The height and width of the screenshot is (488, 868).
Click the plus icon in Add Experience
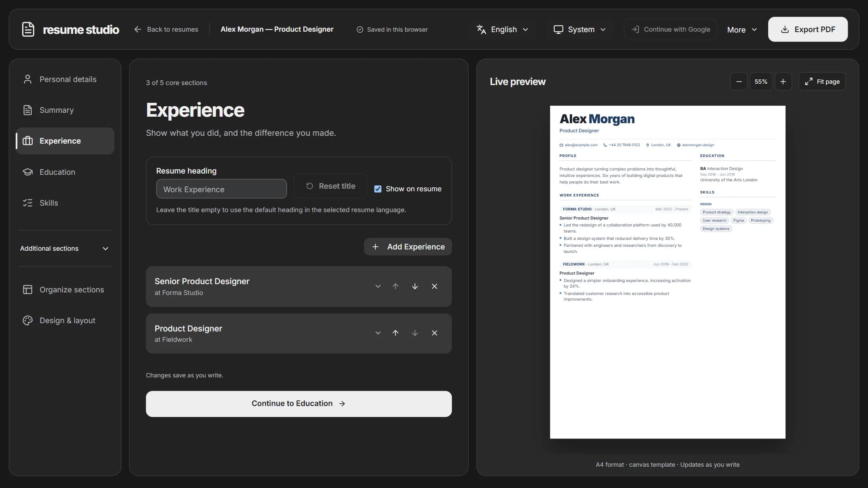[x=375, y=247]
